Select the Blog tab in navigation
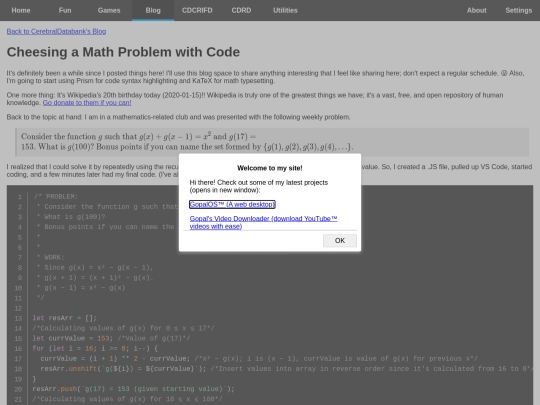This screenshot has width=540, height=405. [153, 10]
